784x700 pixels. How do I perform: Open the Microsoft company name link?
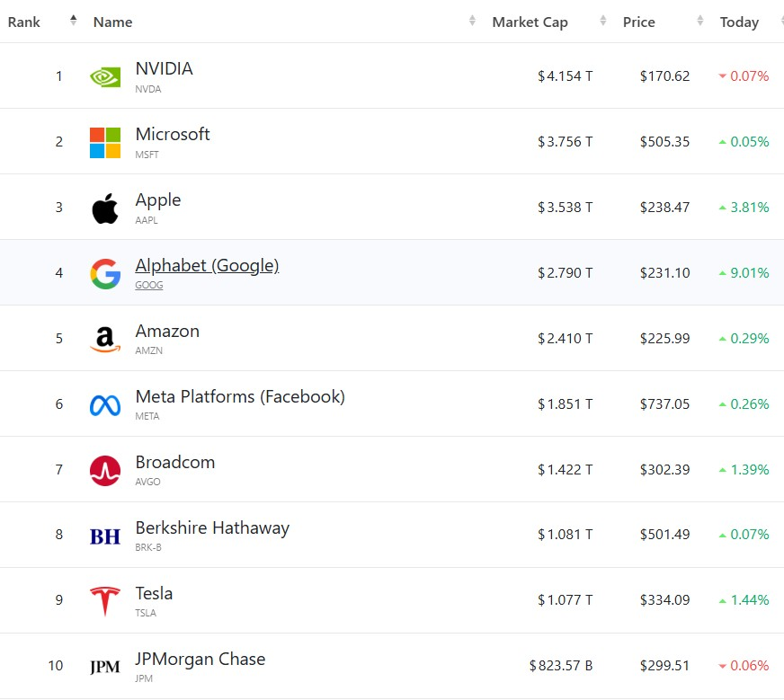click(x=173, y=134)
